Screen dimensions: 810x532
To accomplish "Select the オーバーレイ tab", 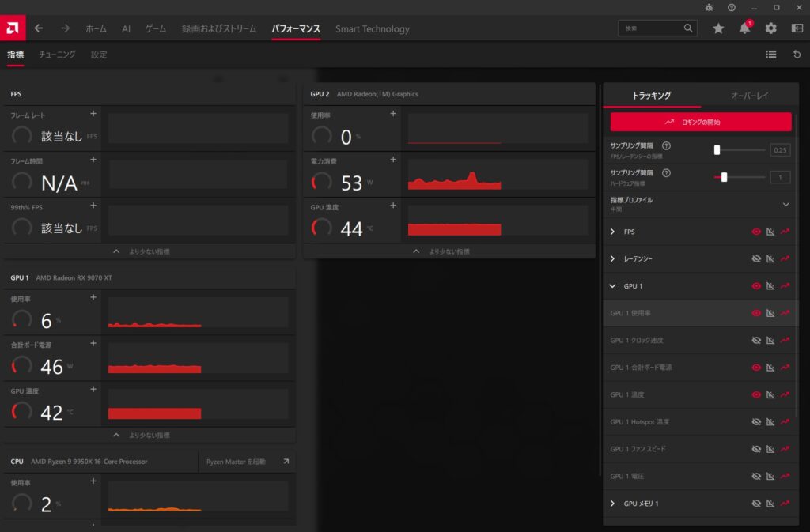I will coord(749,96).
